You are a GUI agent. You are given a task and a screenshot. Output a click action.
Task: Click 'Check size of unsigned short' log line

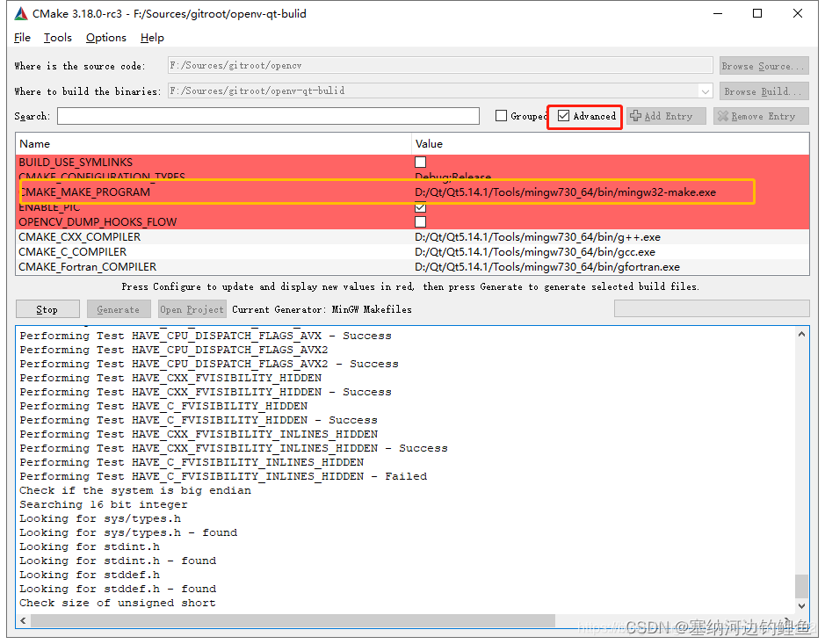[118, 603]
